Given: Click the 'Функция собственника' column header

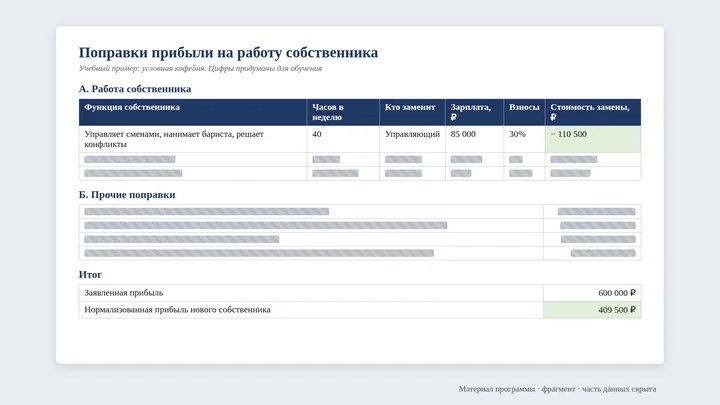Looking at the screenshot, I should coord(193,112).
